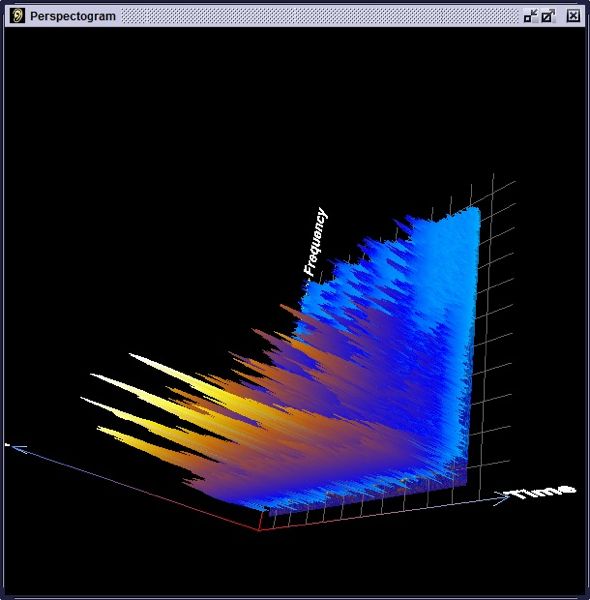This screenshot has width=590, height=600.
Task: Close the Perspectogram window
Action: click(573, 16)
